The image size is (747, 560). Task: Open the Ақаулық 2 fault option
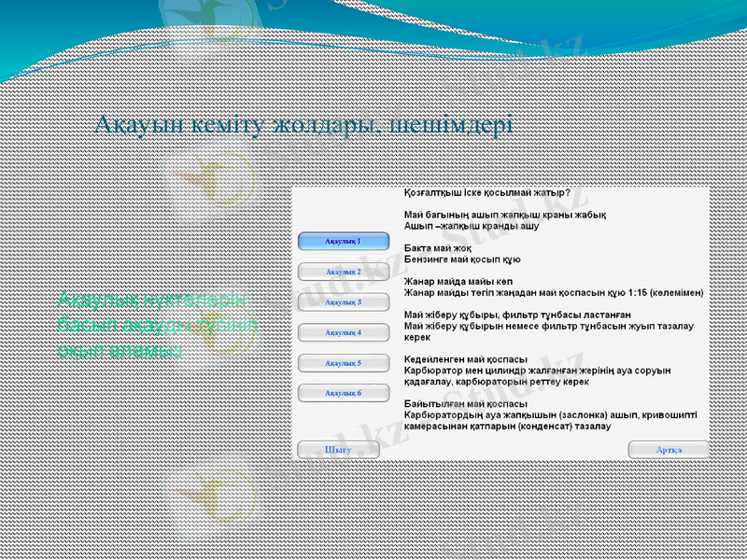(344, 271)
